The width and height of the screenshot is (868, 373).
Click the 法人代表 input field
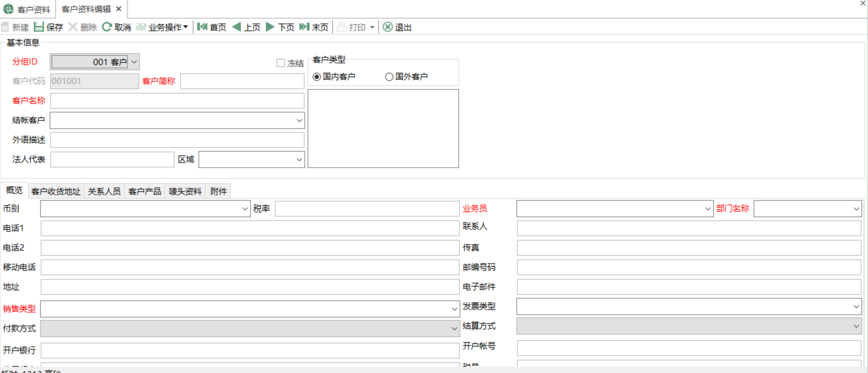click(x=112, y=160)
